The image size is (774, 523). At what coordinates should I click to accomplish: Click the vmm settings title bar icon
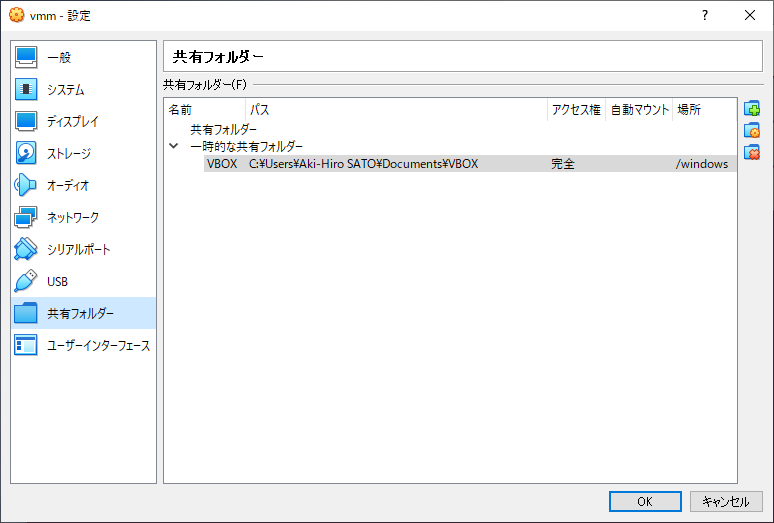click(x=16, y=15)
